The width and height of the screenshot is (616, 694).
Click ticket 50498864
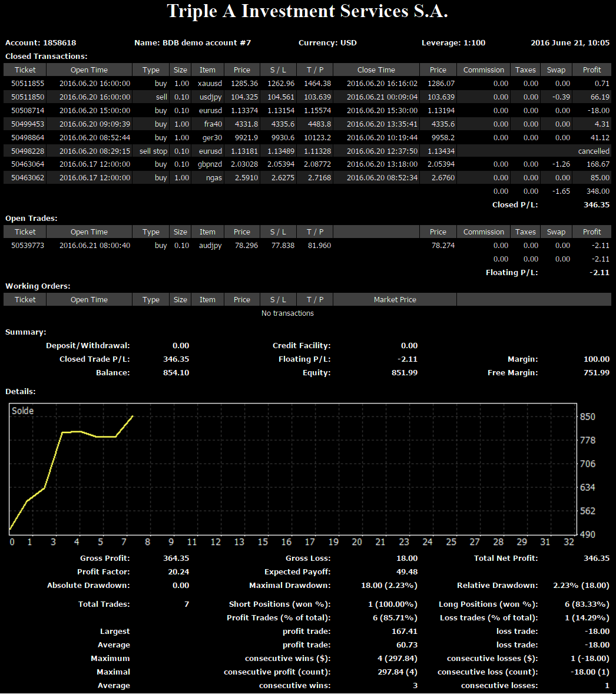click(x=28, y=138)
